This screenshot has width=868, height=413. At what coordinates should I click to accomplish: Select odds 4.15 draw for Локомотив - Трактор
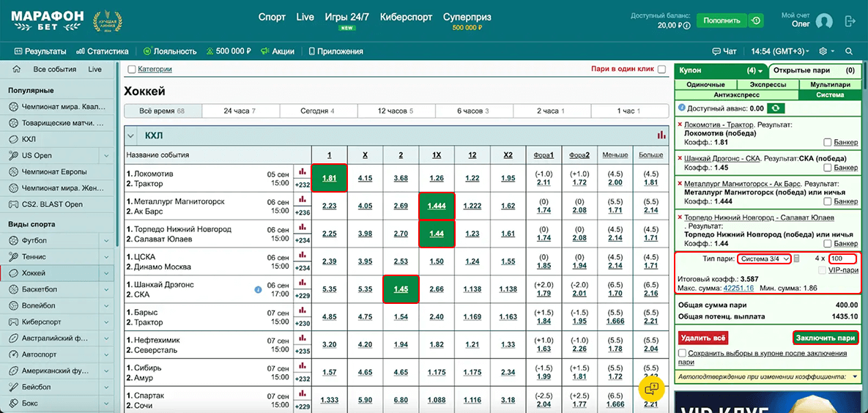point(366,178)
